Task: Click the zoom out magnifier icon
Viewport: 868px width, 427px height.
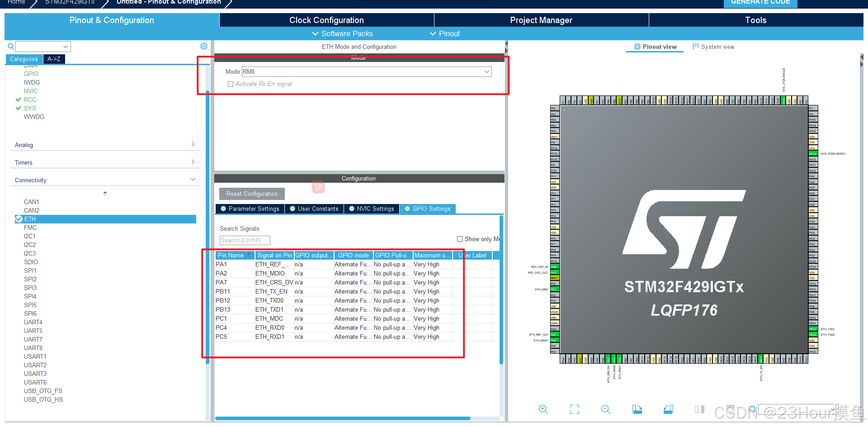Action: [x=605, y=409]
